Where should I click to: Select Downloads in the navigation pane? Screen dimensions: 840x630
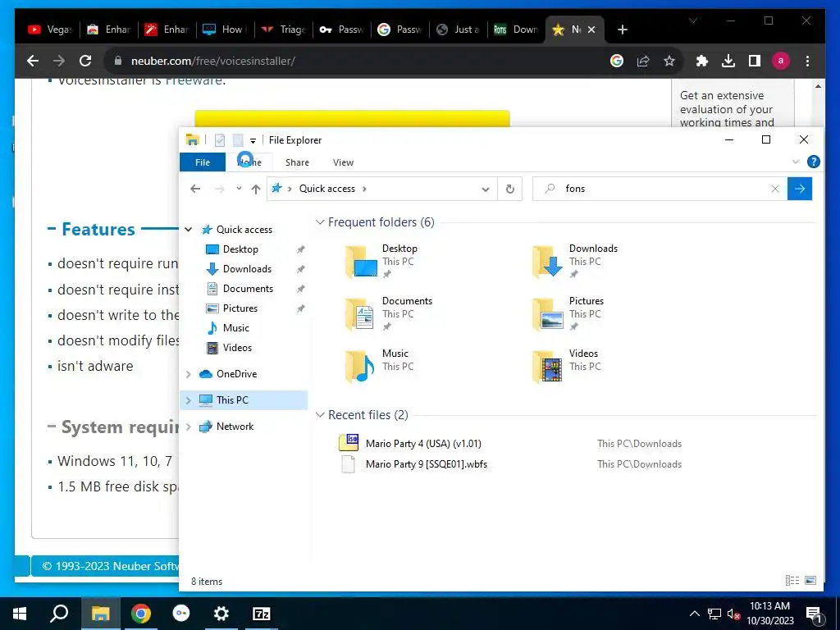click(x=246, y=269)
